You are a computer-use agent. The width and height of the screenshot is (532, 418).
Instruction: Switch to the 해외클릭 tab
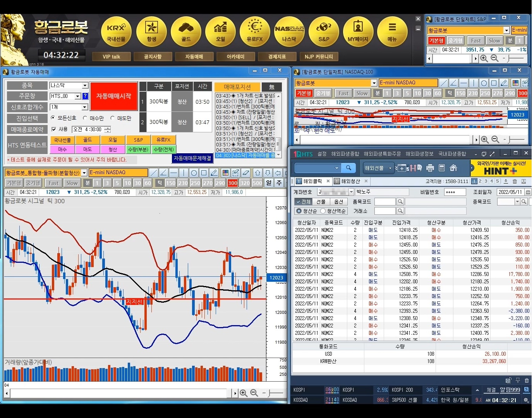point(313,181)
